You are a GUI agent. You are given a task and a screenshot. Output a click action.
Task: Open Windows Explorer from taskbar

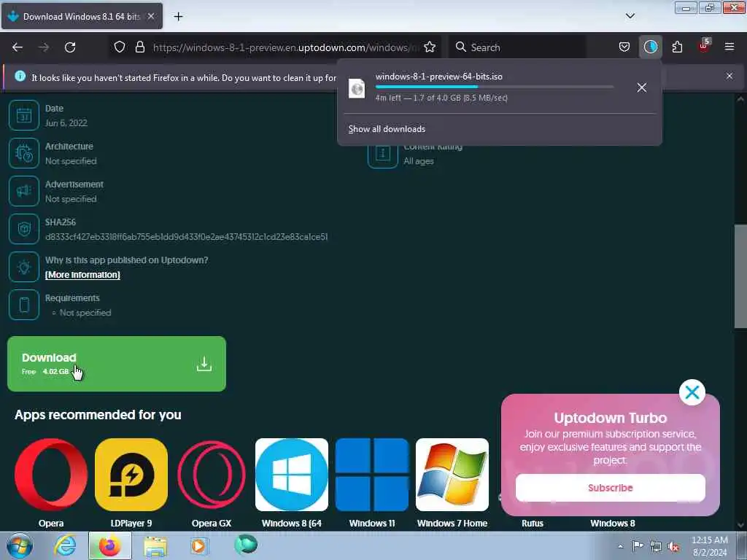pyautogui.click(x=155, y=545)
